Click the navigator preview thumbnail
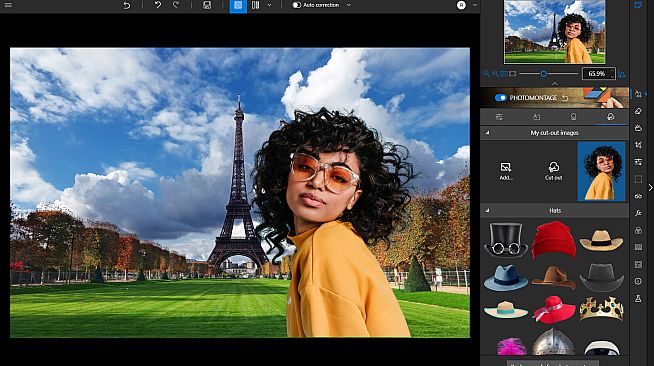Screen dimensions: 654x366 (x=554, y=32)
